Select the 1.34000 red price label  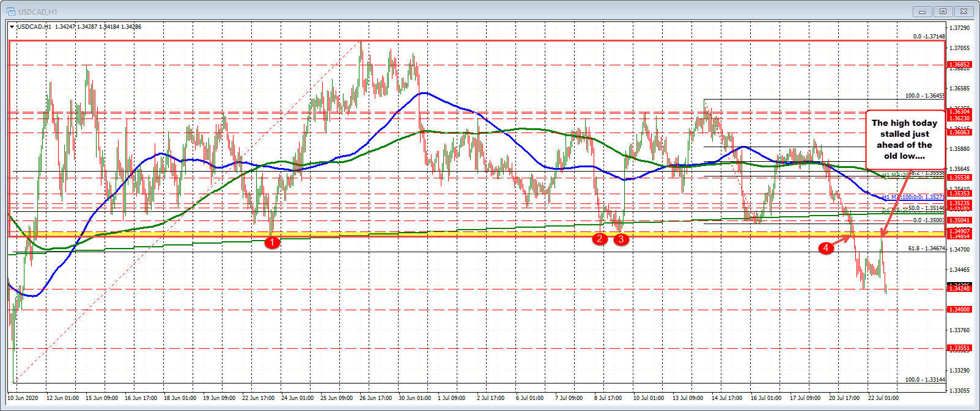[959, 310]
